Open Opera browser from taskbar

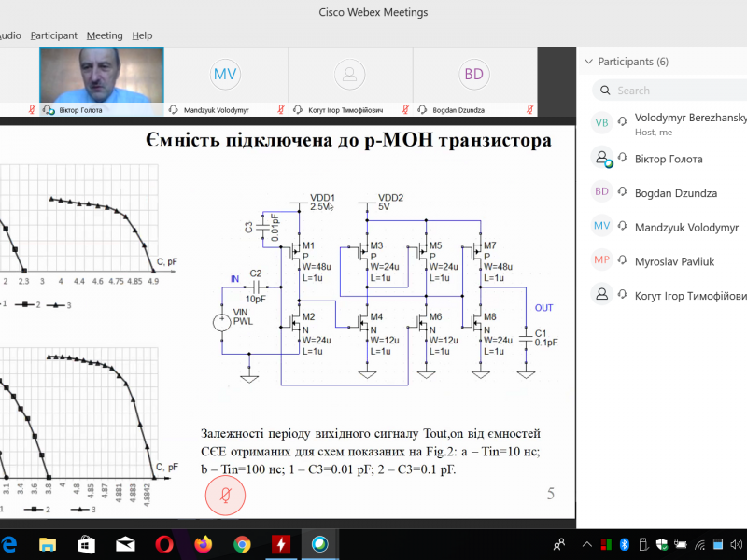[164, 544]
